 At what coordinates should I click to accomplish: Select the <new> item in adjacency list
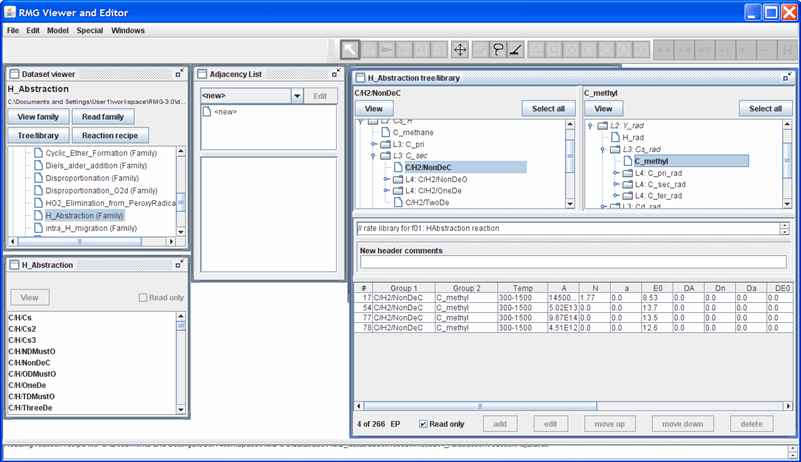[x=225, y=111]
